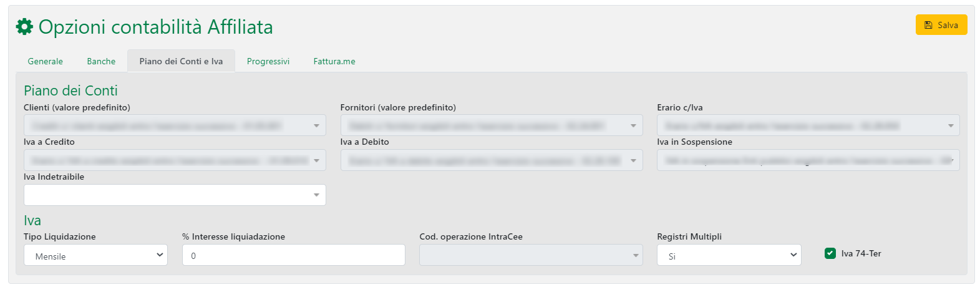This screenshot has height=287, width=980.
Task: Expand the Iva a Debito dropdown
Action: coord(492,160)
